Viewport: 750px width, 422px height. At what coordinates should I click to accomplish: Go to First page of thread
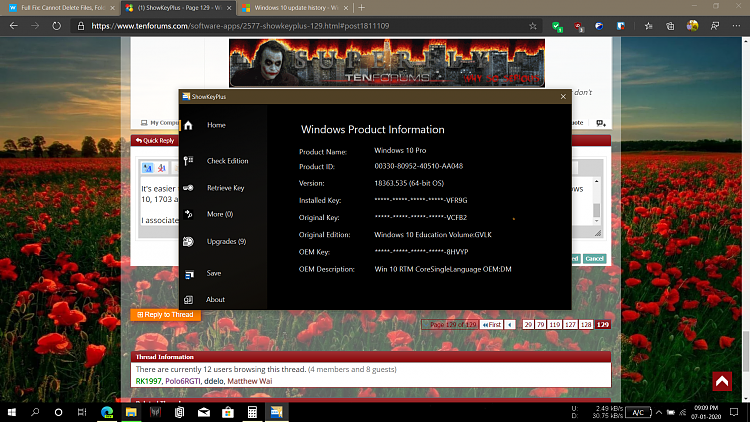[492, 324]
